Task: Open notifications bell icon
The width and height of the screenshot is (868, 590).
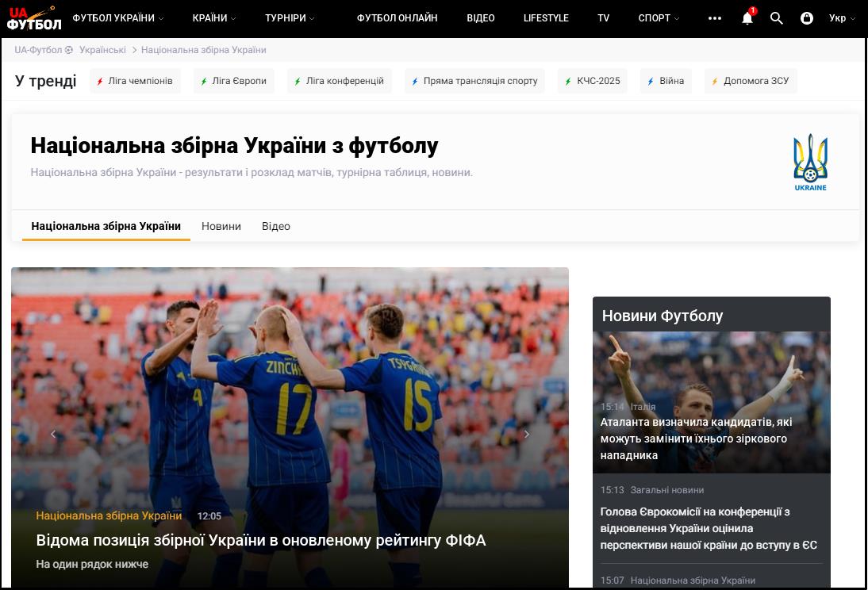Action: [x=747, y=18]
